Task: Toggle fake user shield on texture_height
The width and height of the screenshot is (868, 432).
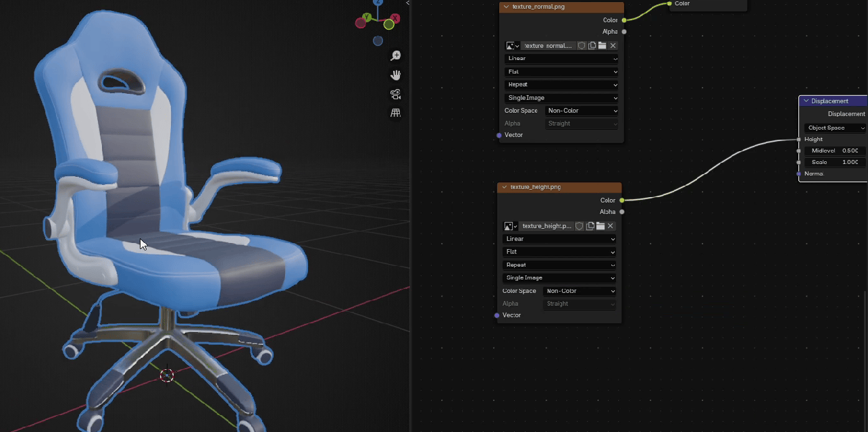Action: pos(579,226)
